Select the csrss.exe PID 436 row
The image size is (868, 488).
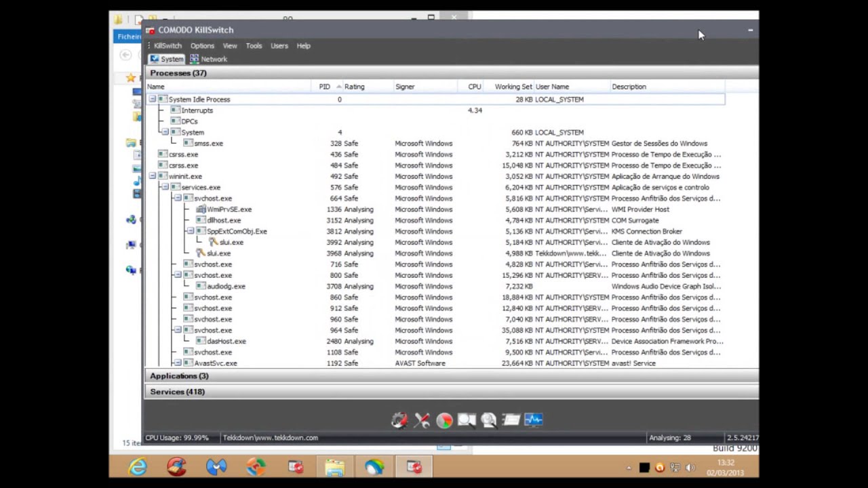point(435,155)
